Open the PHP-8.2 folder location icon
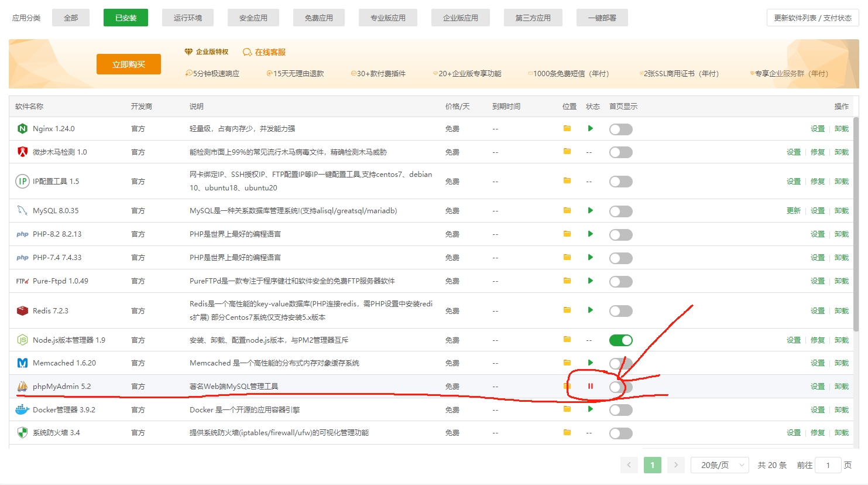 tap(567, 234)
